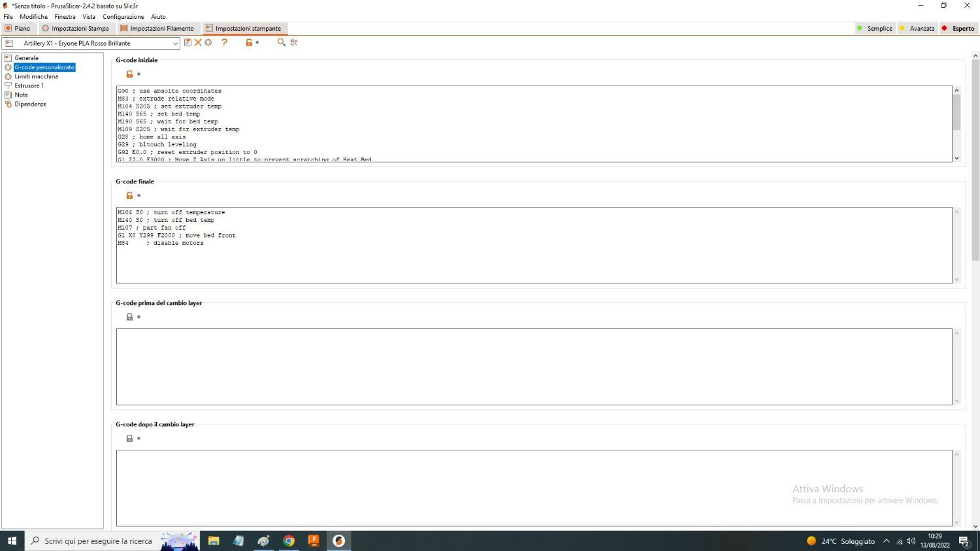Viewport: 980px width, 551px height.
Task: Open Dipendenze settings page
Action: tap(30, 104)
